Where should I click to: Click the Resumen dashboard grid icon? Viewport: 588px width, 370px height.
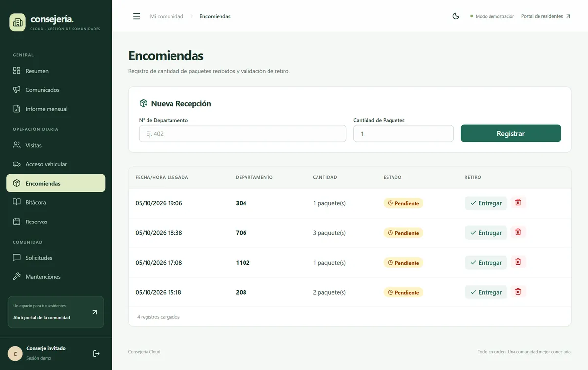(17, 71)
